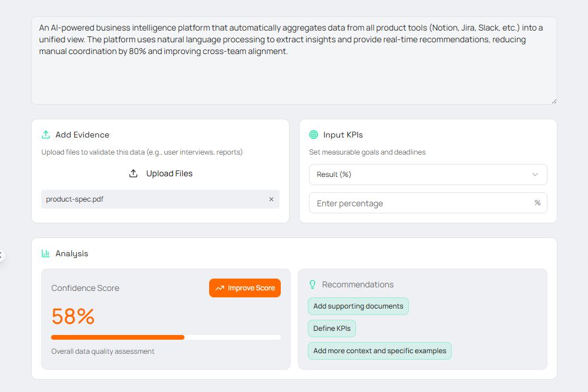Choose Add more context and specific examples chip
Image resolution: width=588 pixels, height=392 pixels.
[379, 351]
